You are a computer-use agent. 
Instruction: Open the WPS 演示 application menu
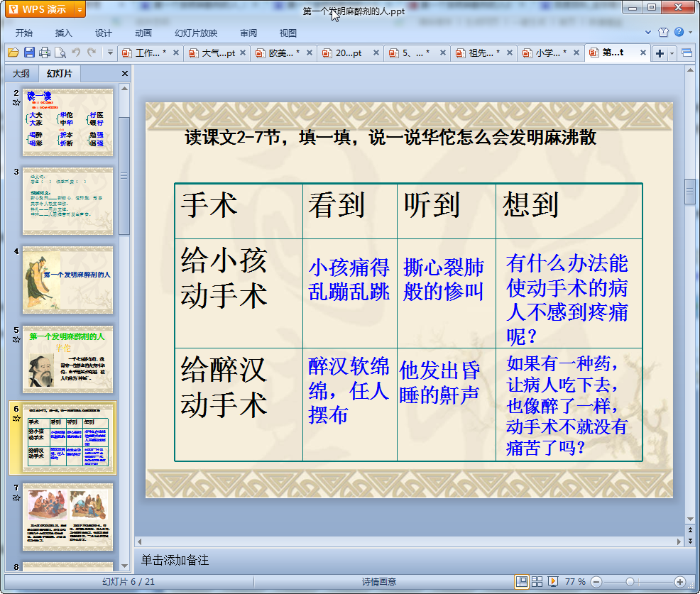(x=39, y=9)
